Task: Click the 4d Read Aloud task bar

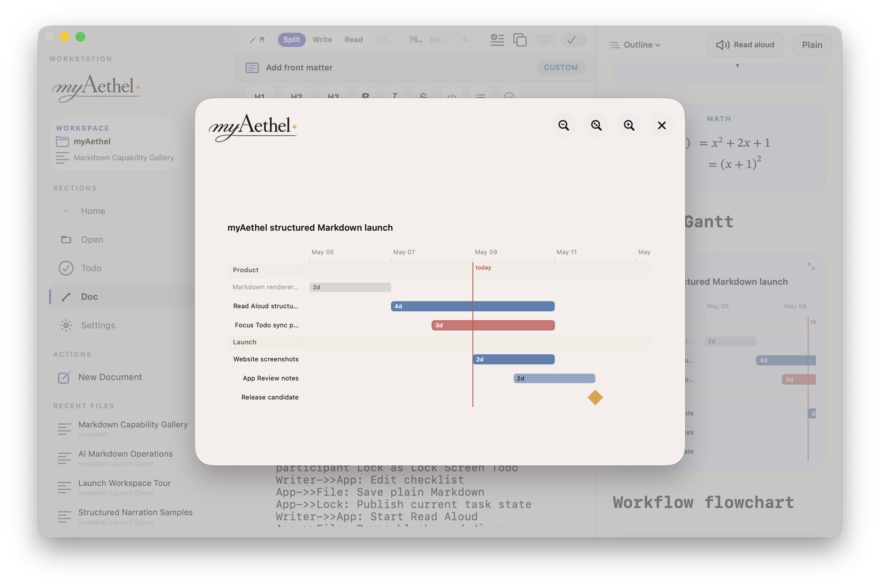Action: pyautogui.click(x=472, y=306)
